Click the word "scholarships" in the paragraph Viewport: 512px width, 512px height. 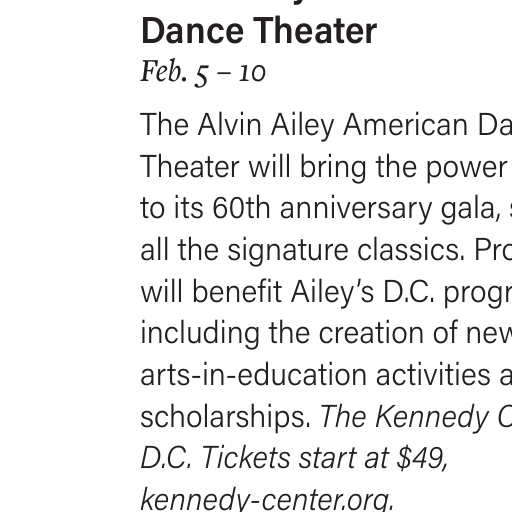[226, 418]
